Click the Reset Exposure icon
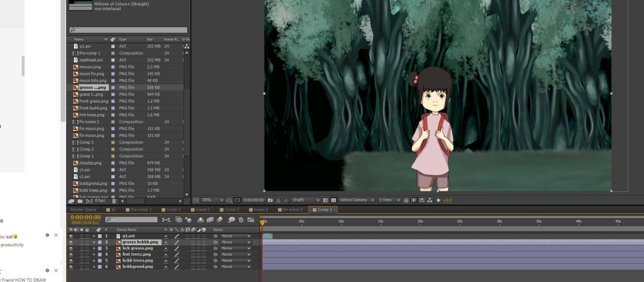Image resolution: width=644 pixels, height=282 pixels. [439, 200]
